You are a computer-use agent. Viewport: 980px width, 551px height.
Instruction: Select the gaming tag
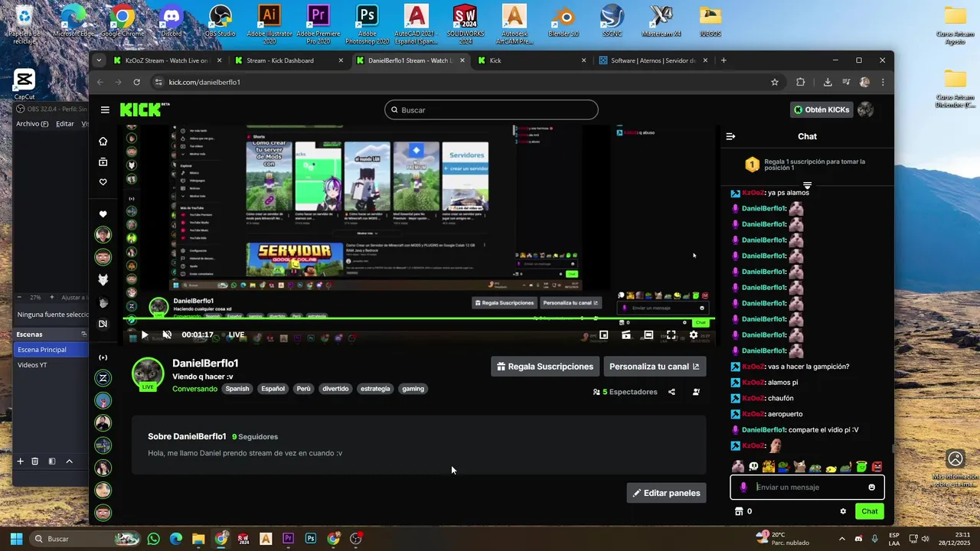point(413,389)
